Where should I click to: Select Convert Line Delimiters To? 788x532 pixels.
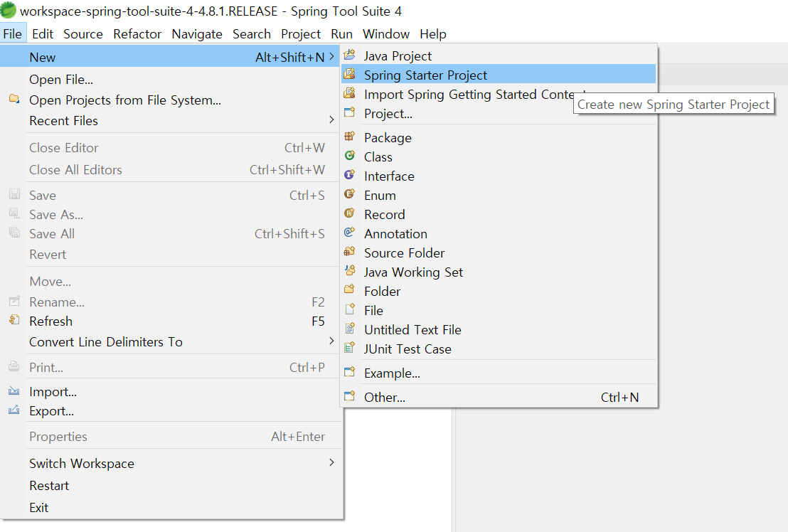coord(171,341)
